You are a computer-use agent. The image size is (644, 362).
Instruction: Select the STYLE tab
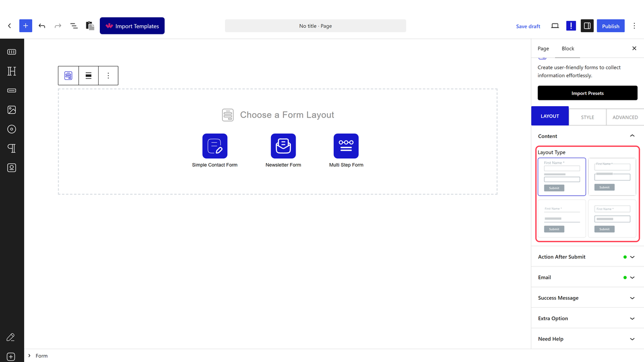click(588, 117)
